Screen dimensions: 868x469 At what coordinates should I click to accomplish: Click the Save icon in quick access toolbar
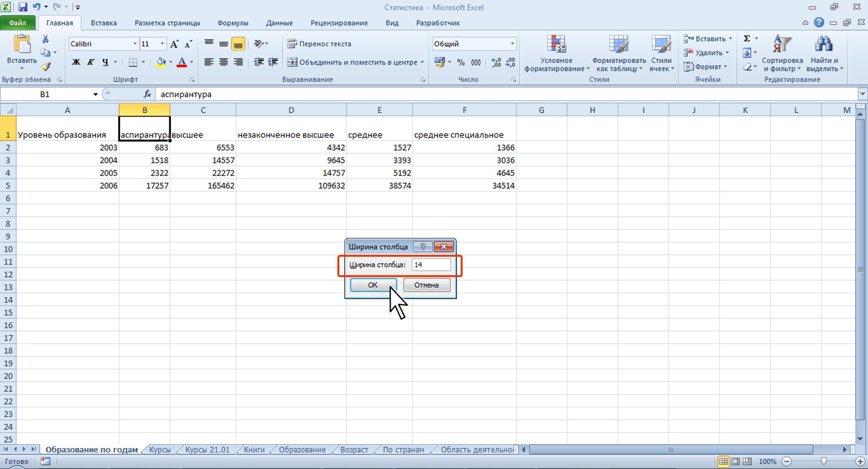pos(23,8)
